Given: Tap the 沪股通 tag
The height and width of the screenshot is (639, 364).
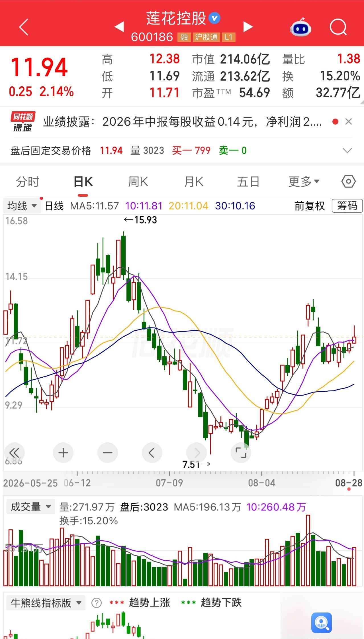Looking at the screenshot, I should pos(206,37).
